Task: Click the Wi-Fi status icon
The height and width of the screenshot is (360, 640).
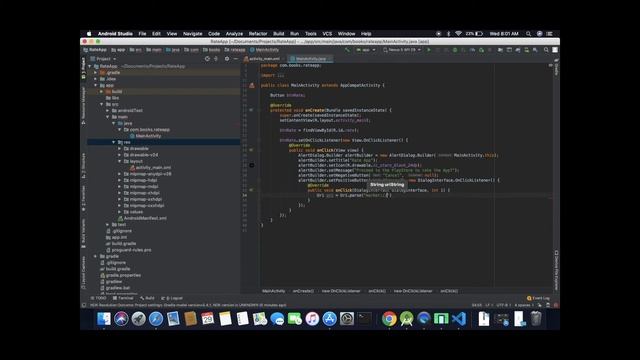Action: pos(458,34)
